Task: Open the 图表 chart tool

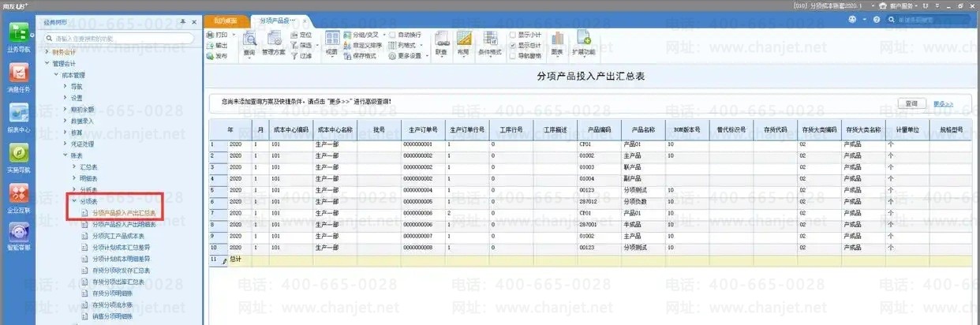Action: click(558, 44)
